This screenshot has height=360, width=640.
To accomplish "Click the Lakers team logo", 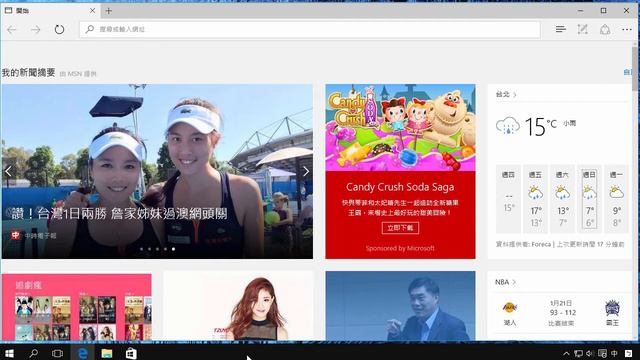I will point(509,307).
